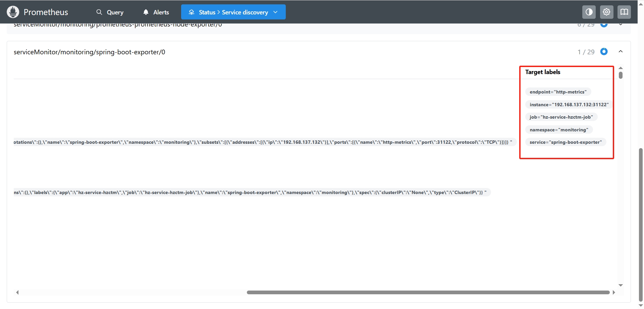This screenshot has height=309, width=644.
Task: Click the job="hz-service-hzctm-job" label
Action: [x=561, y=117]
